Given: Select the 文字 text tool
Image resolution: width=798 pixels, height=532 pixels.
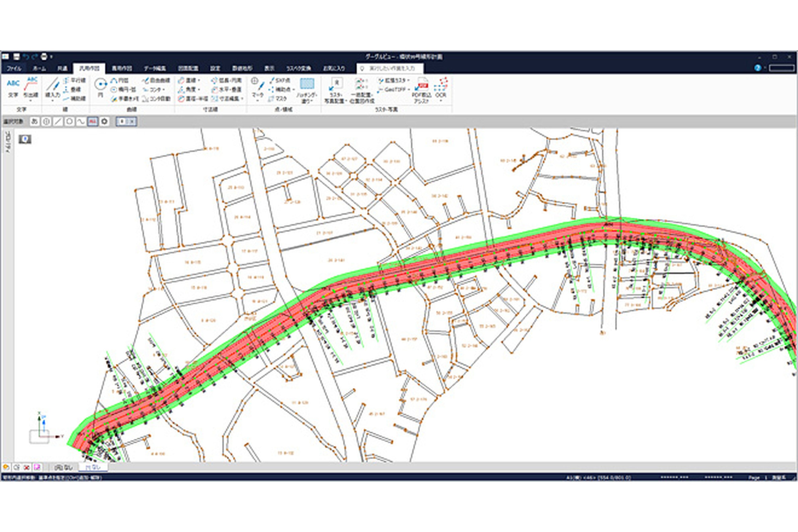Looking at the screenshot, I should pyautogui.click(x=13, y=87).
